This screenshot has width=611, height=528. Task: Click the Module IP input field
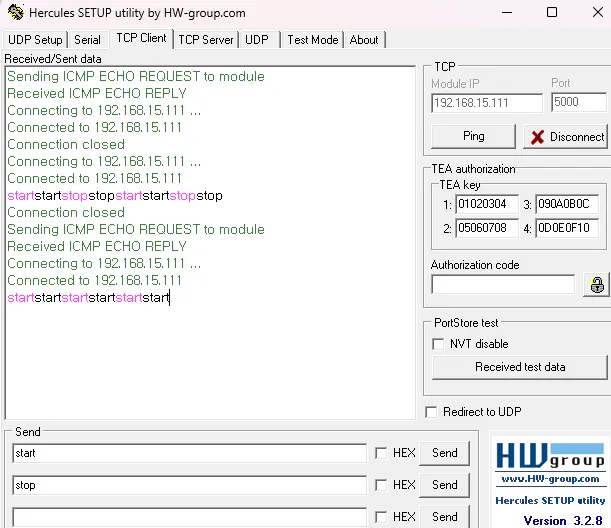coord(487,103)
